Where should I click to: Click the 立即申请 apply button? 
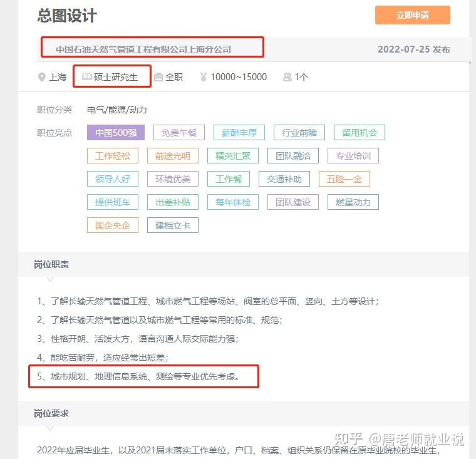(x=412, y=15)
